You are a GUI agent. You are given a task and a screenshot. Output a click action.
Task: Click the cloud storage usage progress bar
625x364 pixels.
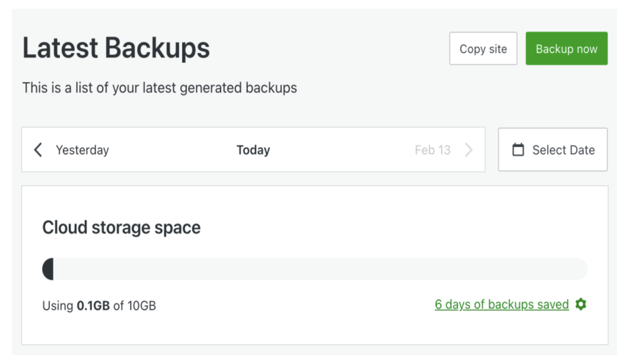point(314,269)
